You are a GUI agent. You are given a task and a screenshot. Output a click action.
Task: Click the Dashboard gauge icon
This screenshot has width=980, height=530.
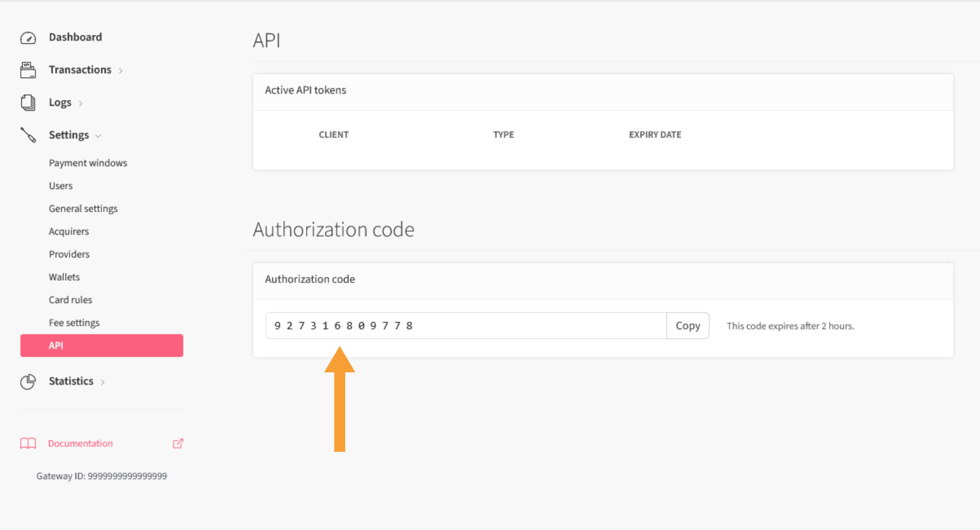point(28,38)
